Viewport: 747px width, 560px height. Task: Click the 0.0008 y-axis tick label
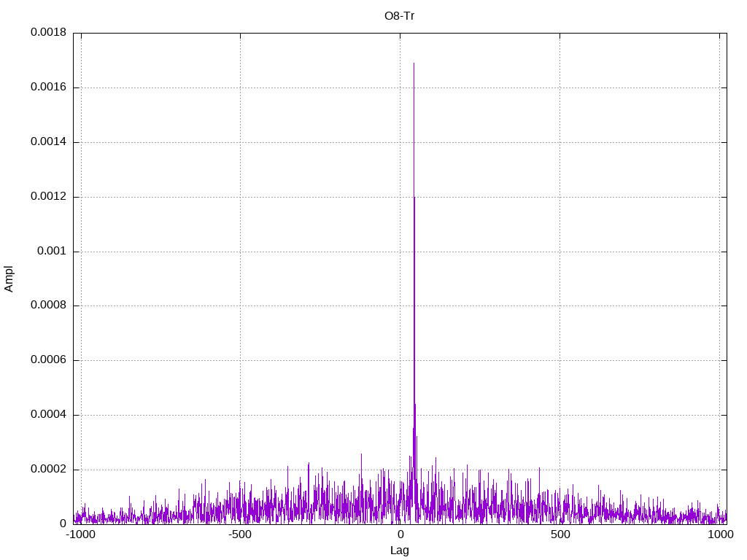click(48, 306)
